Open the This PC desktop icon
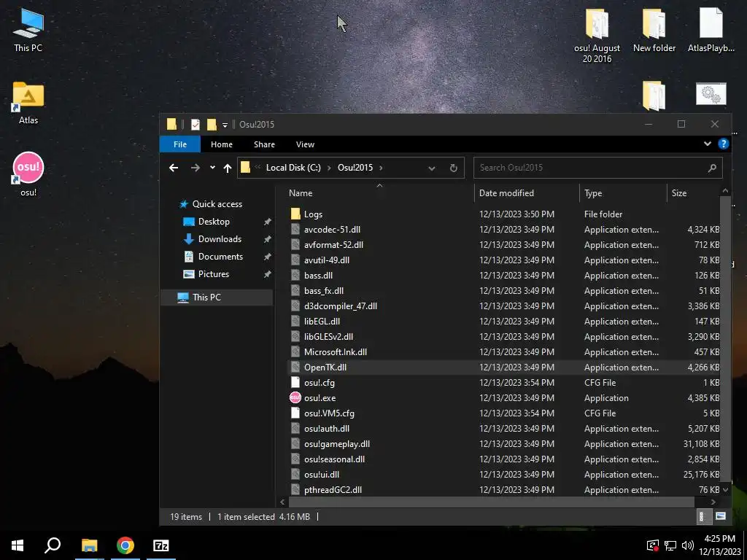 point(28,30)
